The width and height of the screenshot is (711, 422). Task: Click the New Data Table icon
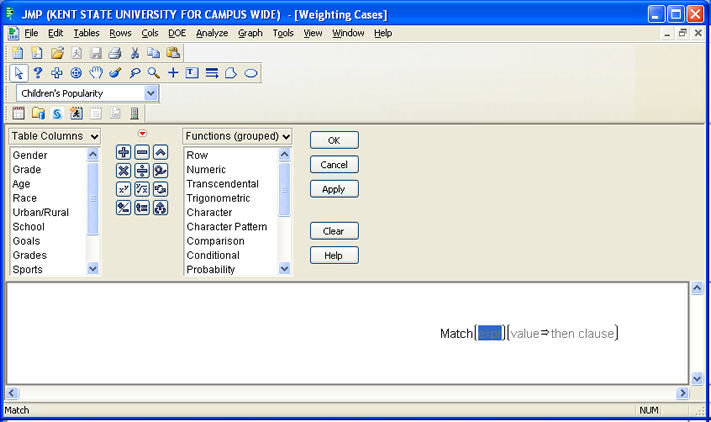(18, 53)
